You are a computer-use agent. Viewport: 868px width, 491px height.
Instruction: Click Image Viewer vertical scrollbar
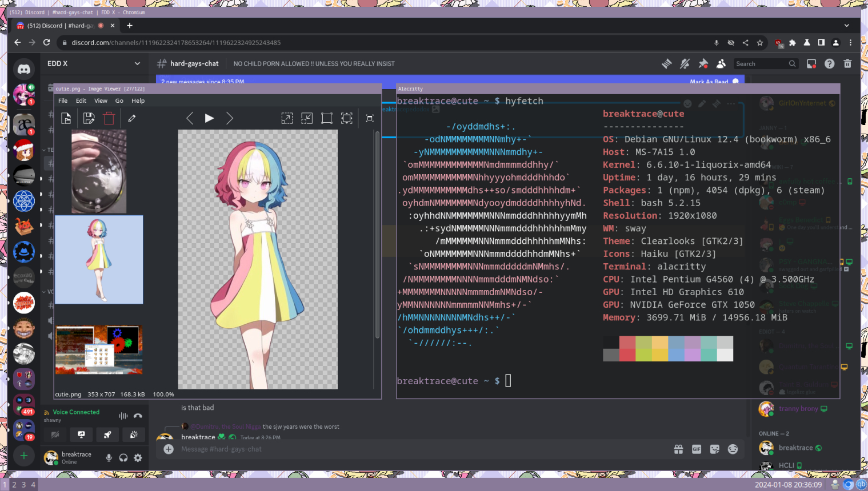pos(377,234)
